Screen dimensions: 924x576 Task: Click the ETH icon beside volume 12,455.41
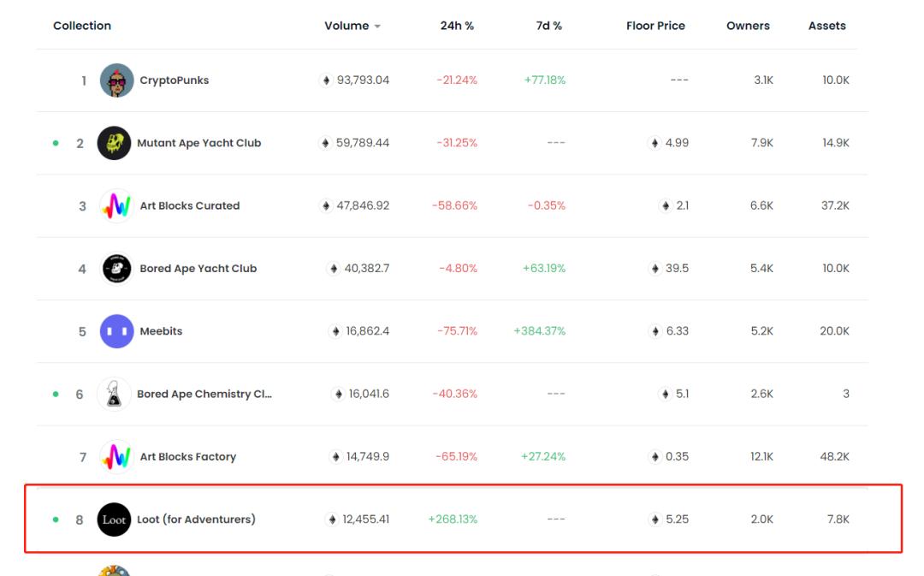point(332,520)
